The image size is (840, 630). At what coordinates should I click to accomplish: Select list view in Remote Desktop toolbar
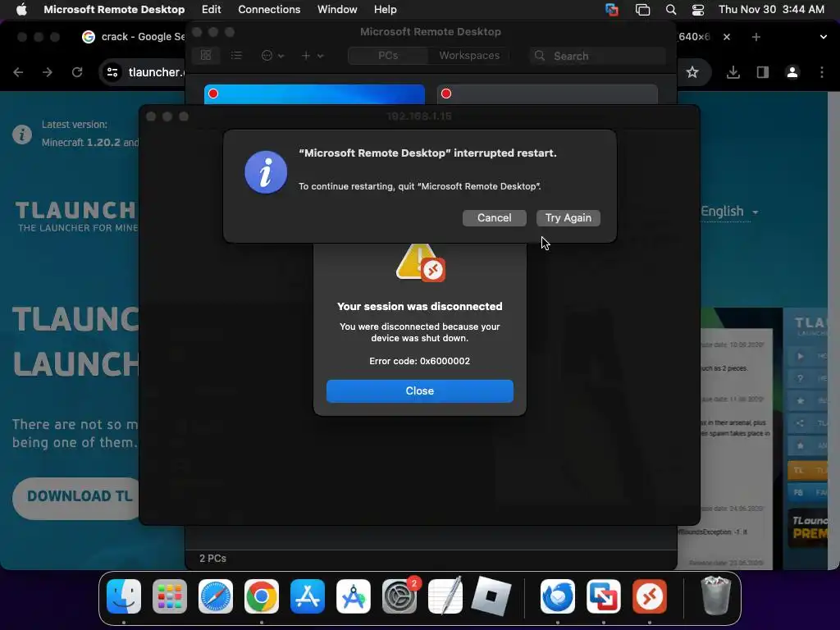(236, 55)
